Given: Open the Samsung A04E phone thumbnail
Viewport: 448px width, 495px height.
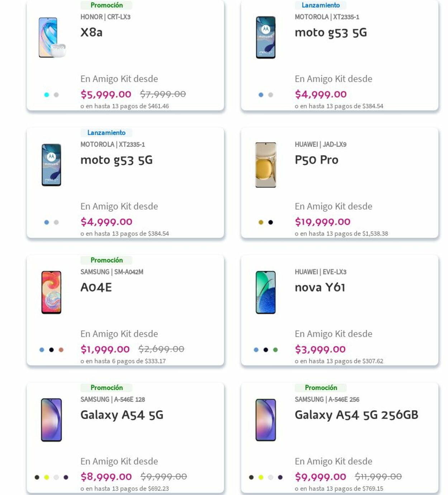Looking at the screenshot, I should click(x=51, y=292).
